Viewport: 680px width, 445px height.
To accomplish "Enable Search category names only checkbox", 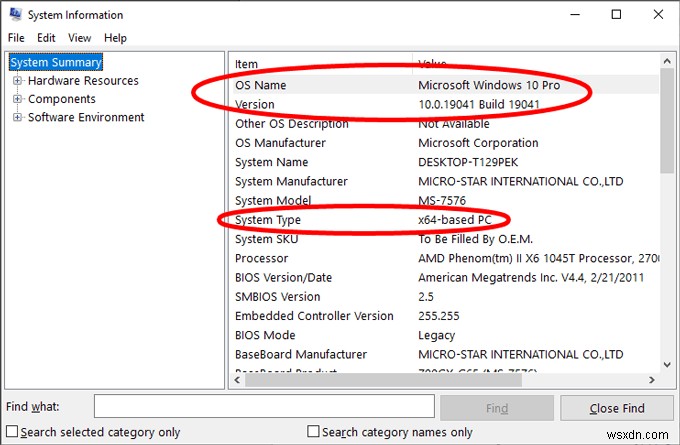I will click(x=313, y=431).
